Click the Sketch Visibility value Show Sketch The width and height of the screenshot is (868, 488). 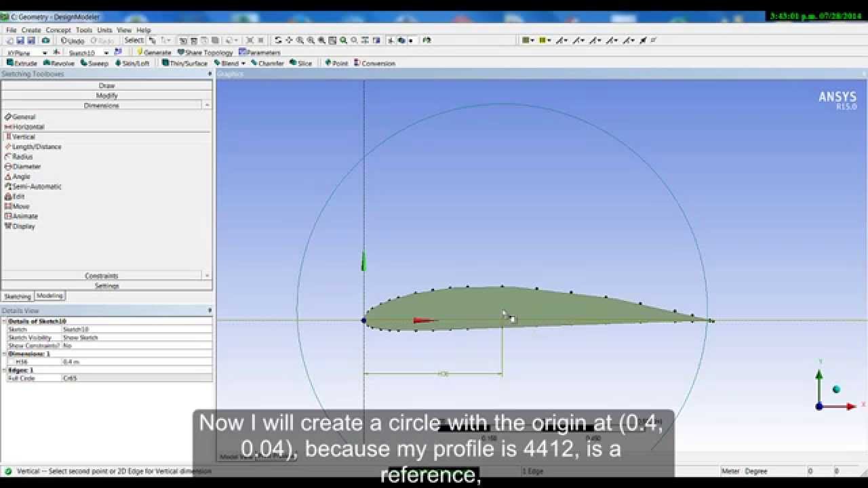tap(136, 338)
